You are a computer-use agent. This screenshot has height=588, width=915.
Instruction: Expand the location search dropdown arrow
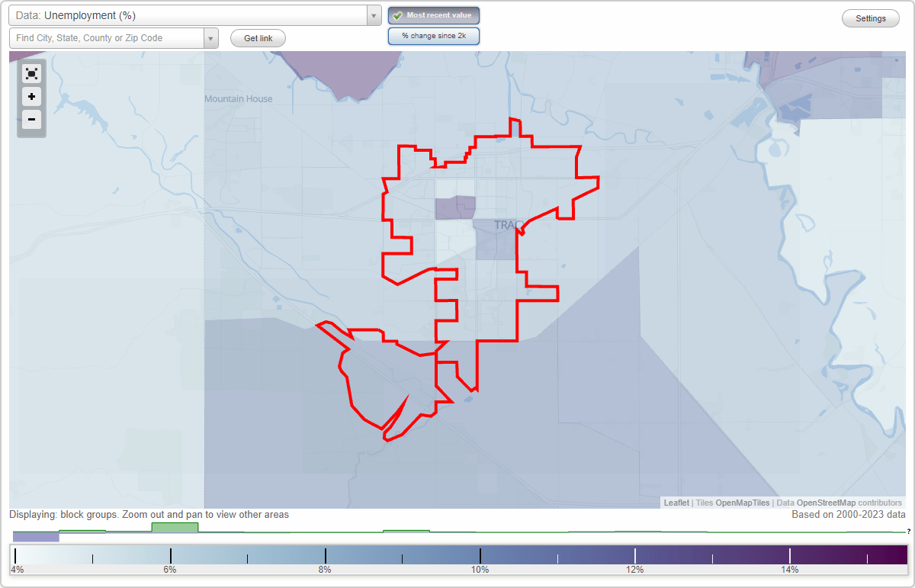pyautogui.click(x=211, y=37)
